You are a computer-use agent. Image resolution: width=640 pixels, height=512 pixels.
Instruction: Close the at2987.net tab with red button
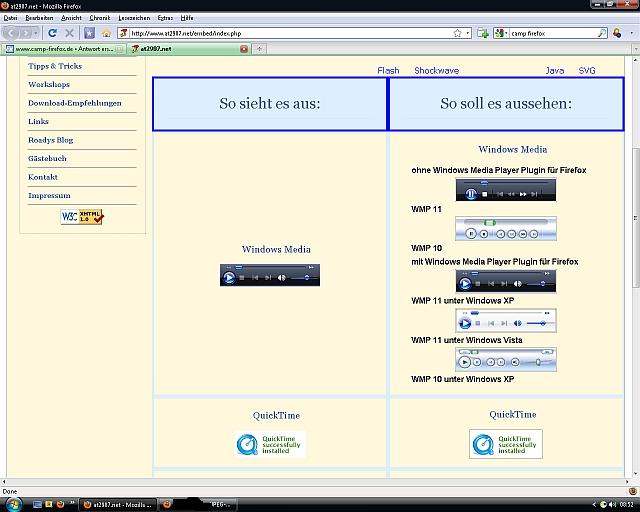pos(244,49)
